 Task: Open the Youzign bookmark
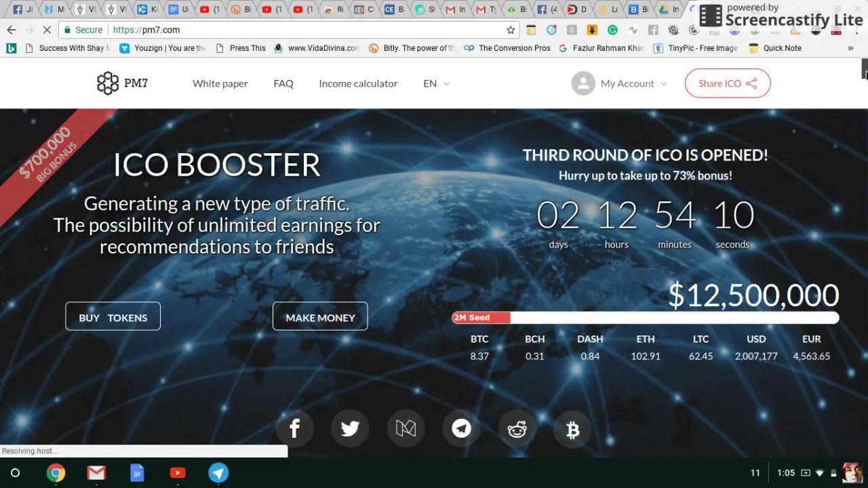pos(163,48)
